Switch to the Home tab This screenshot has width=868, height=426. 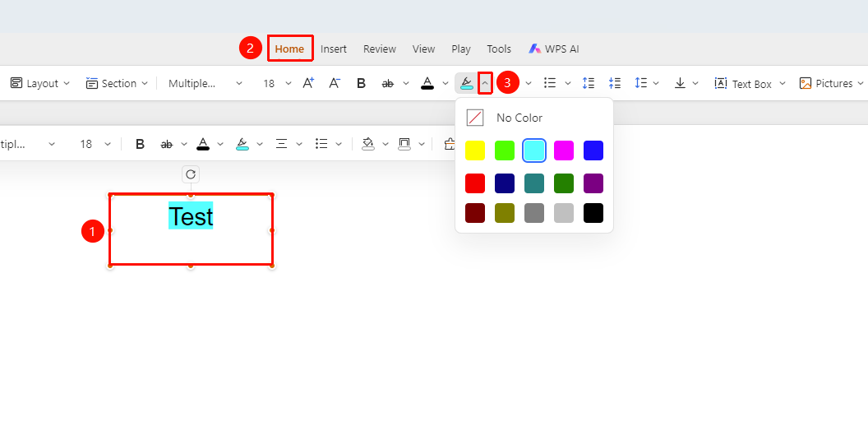289,49
